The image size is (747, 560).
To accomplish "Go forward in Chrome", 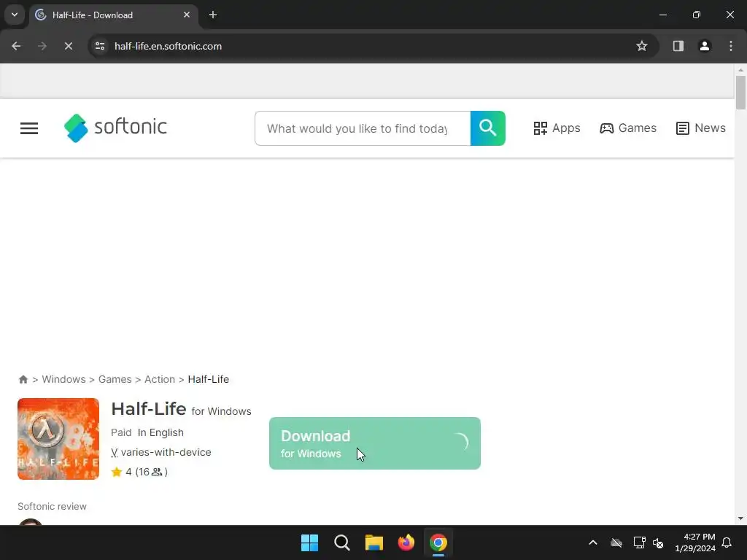I will (x=42, y=46).
